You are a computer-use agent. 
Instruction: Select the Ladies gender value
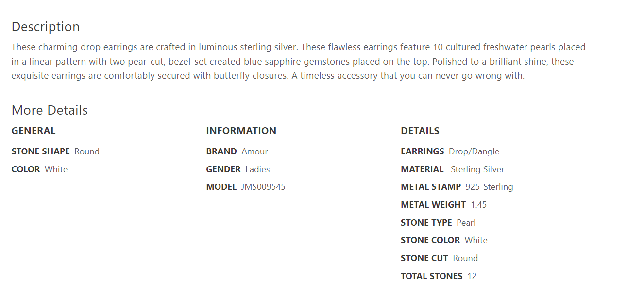[x=257, y=169]
